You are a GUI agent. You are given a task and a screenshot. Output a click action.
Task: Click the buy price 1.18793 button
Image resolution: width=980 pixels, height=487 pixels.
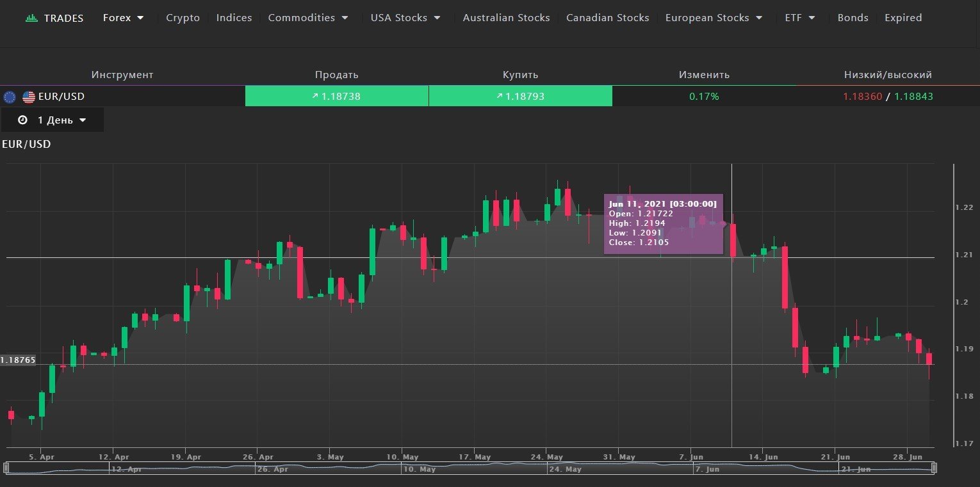click(x=520, y=97)
